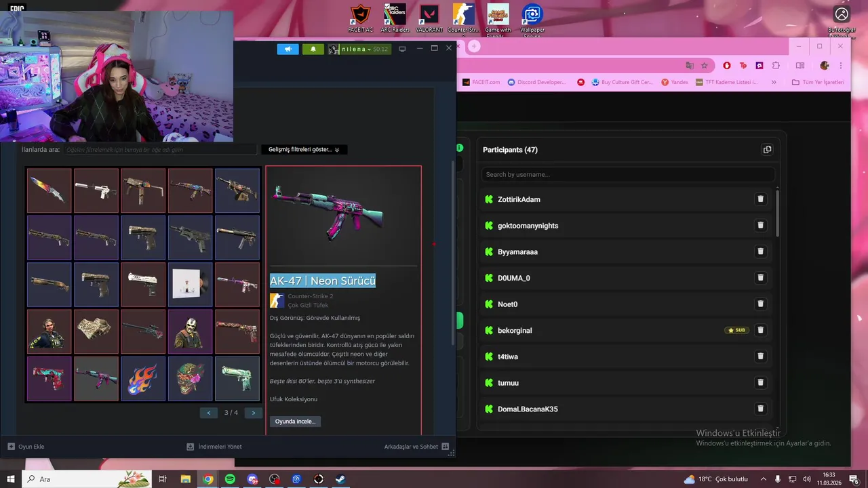The width and height of the screenshot is (868, 488).
Task: Open Spotify from the taskbar
Action: point(230,479)
